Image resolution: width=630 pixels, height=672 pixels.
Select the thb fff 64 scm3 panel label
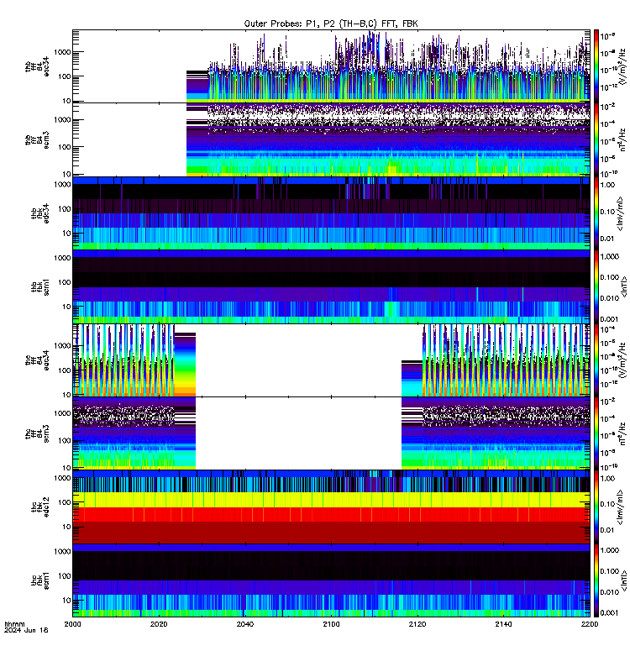[37, 140]
